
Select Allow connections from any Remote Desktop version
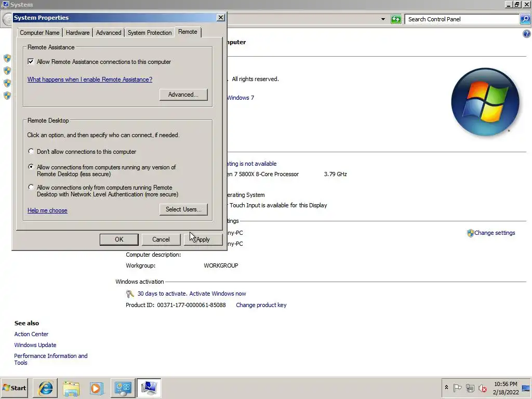point(31,167)
